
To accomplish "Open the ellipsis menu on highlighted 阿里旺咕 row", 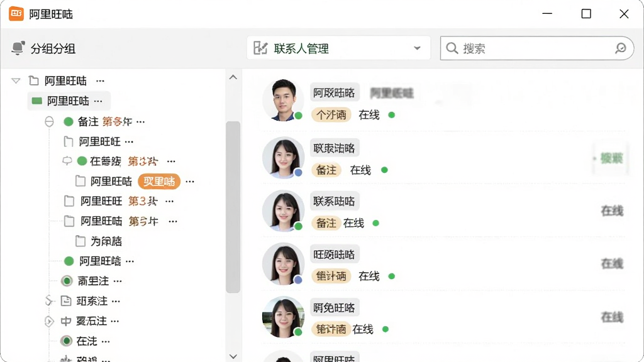I will [x=98, y=101].
